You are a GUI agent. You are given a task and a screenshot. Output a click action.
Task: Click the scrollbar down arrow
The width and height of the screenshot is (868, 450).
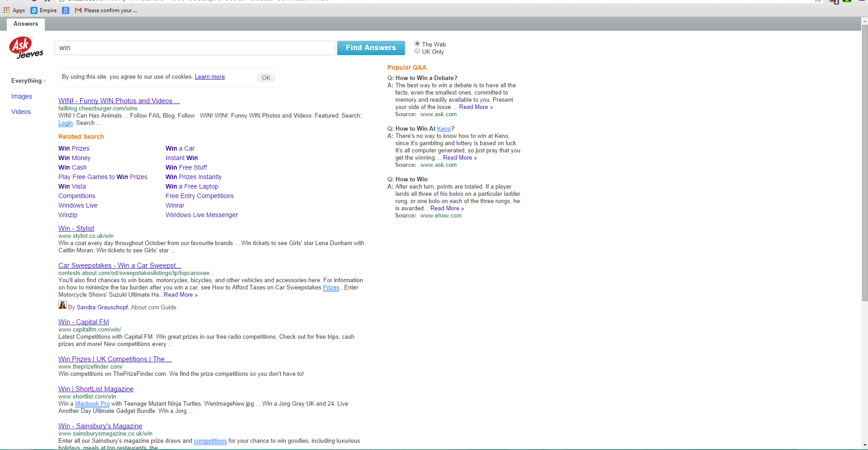point(864,445)
